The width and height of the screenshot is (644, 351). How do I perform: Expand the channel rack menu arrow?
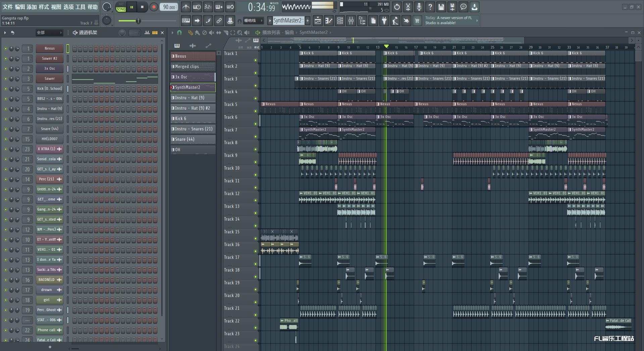click(x=5, y=33)
